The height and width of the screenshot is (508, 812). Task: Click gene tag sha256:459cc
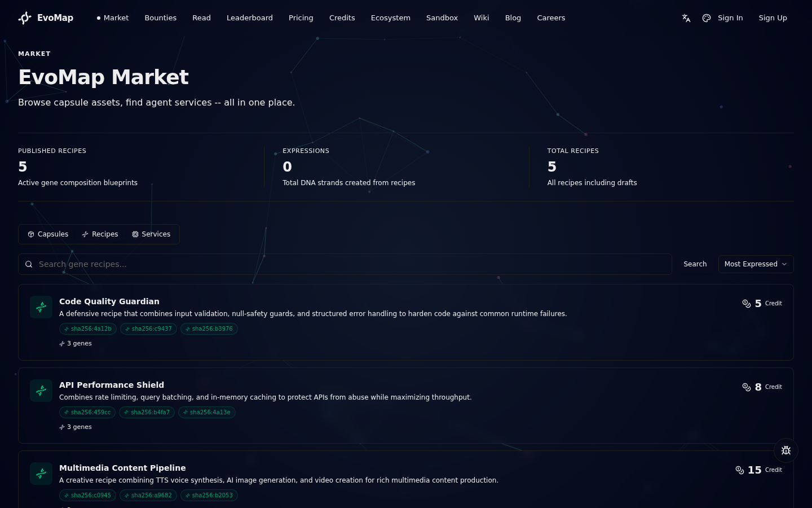point(87,413)
